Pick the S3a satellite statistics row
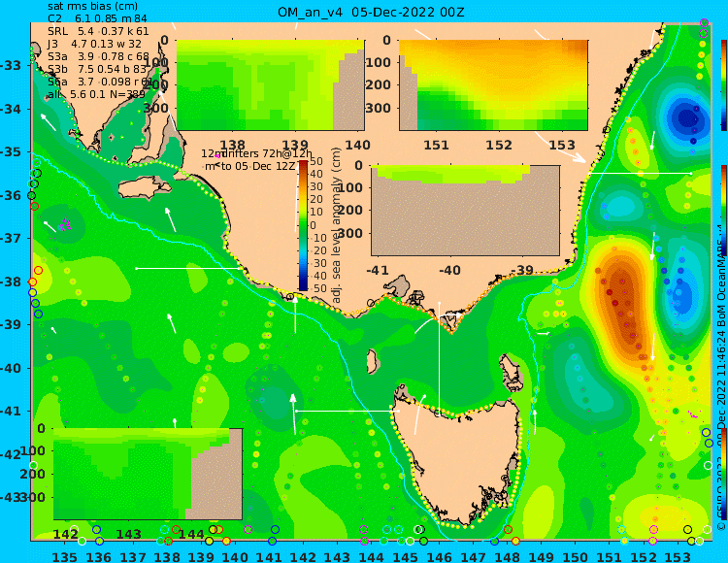This screenshot has width=728, height=563. pyautogui.click(x=98, y=56)
